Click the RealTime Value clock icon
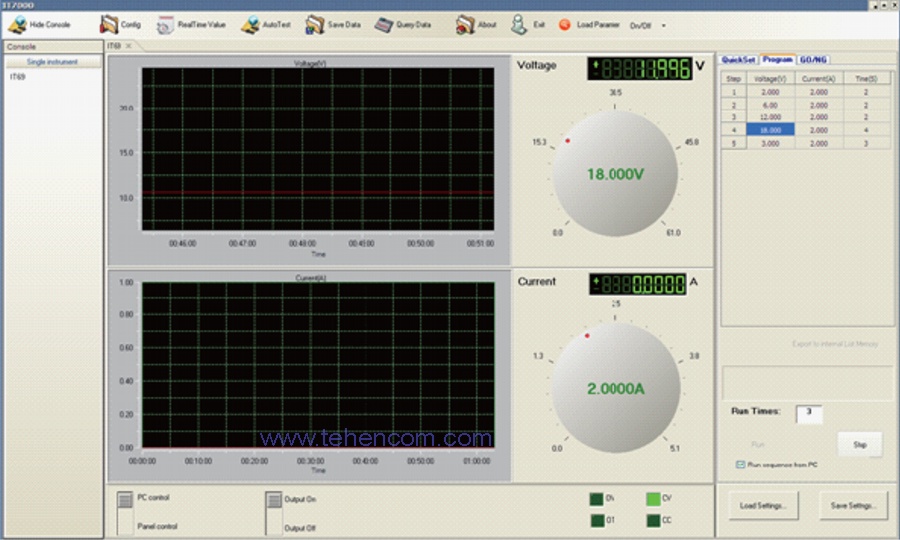Viewport: 900px width, 540px height. (165, 25)
